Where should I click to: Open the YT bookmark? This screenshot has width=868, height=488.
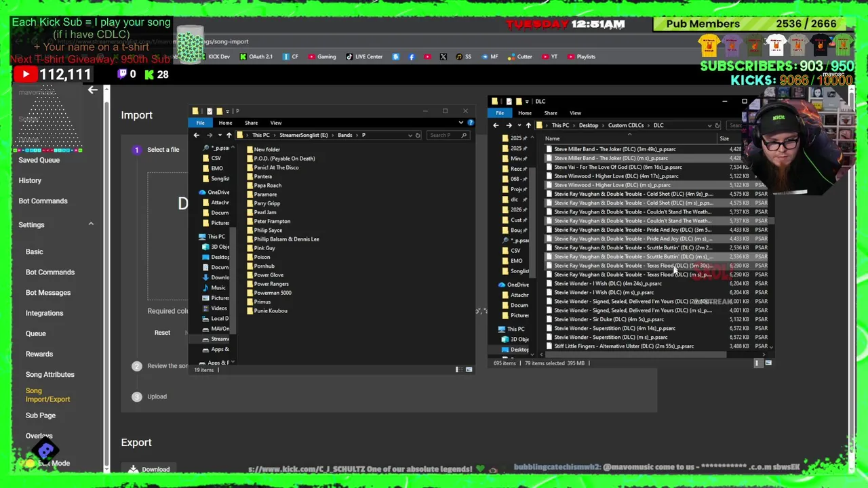tap(550, 57)
